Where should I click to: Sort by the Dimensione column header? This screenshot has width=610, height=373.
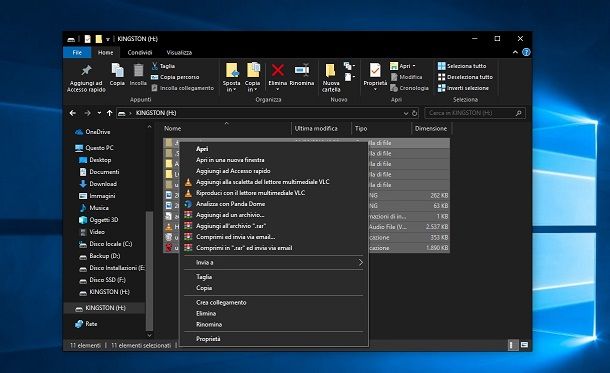[x=431, y=128]
